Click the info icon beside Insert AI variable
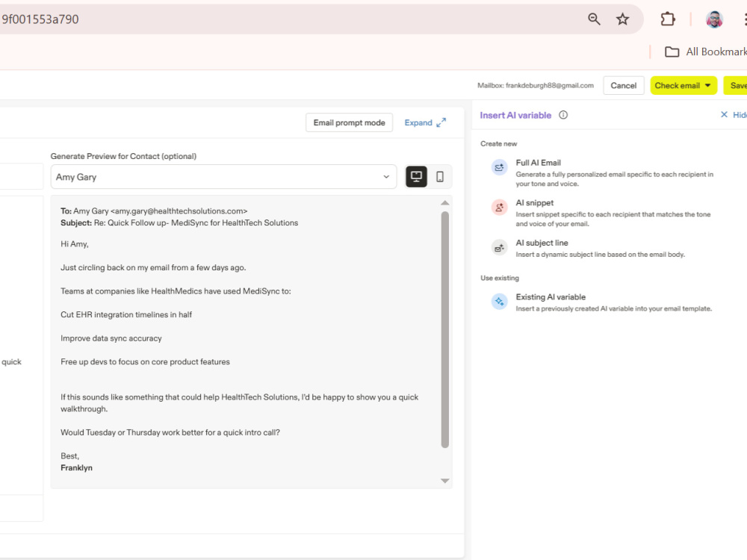 tap(563, 115)
